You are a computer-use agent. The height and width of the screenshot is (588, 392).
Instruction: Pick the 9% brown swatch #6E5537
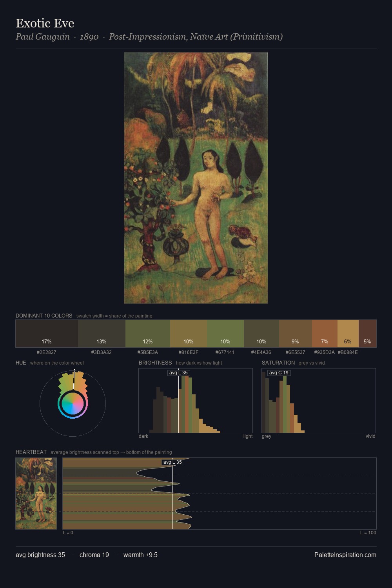click(296, 334)
